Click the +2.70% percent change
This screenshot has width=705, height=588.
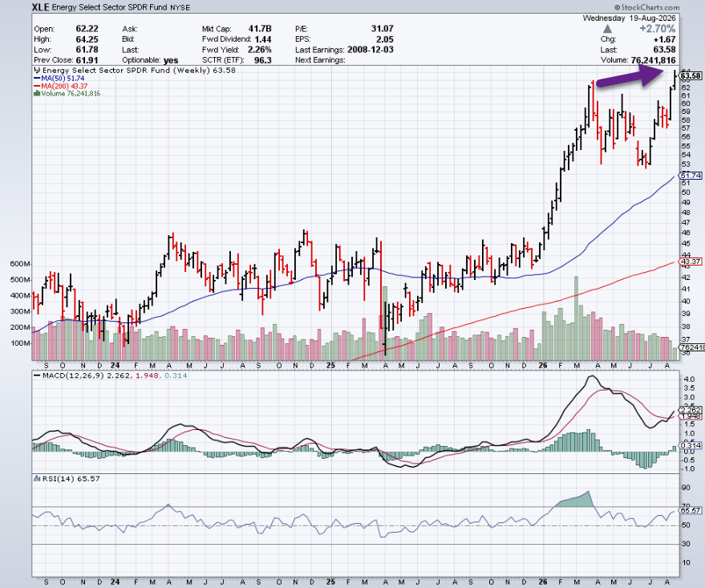pos(658,29)
